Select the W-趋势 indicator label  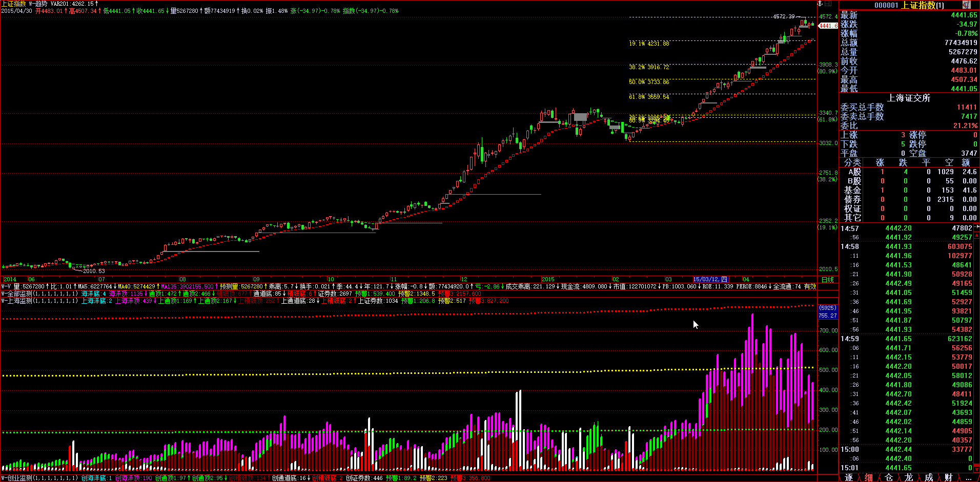tap(39, 4)
